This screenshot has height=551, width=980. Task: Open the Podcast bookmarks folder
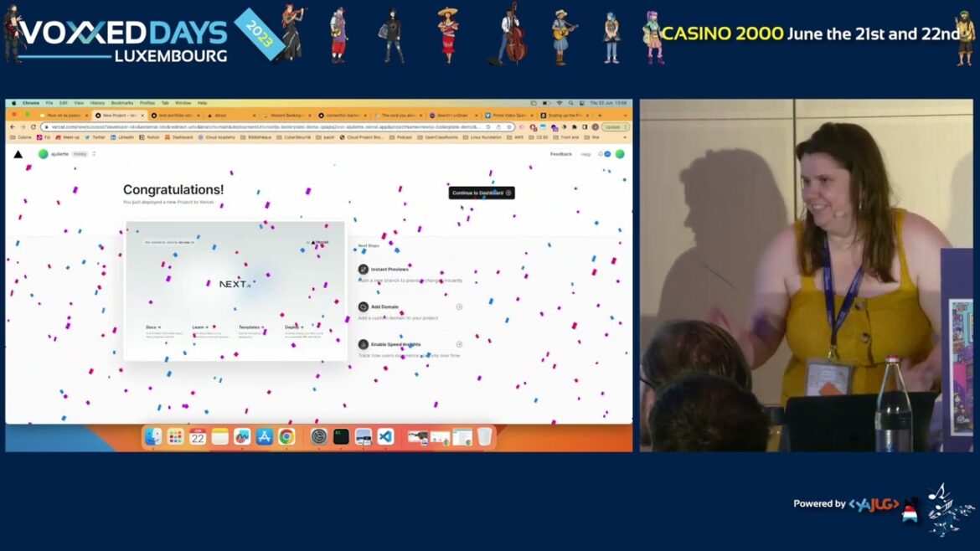(x=400, y=137)
